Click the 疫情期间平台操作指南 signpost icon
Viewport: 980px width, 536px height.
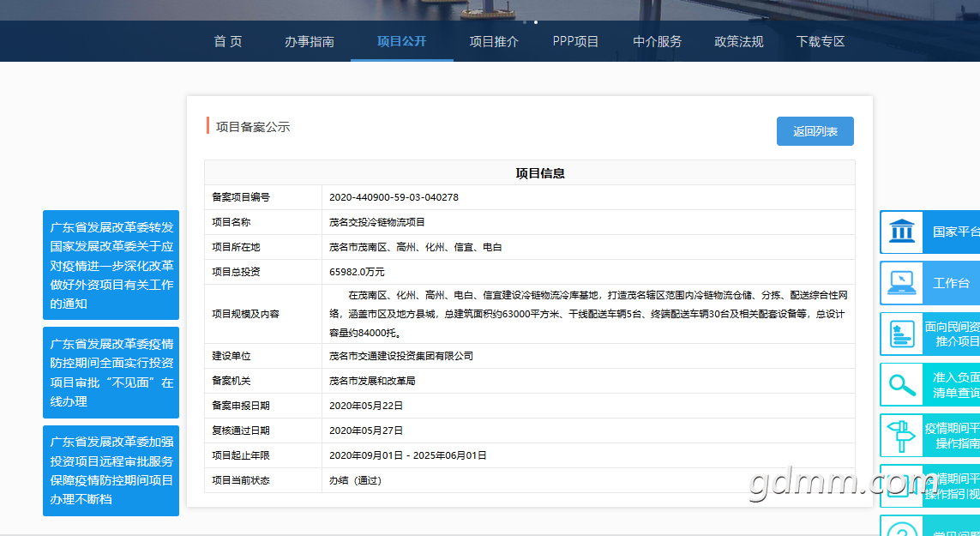click(902, 436)
